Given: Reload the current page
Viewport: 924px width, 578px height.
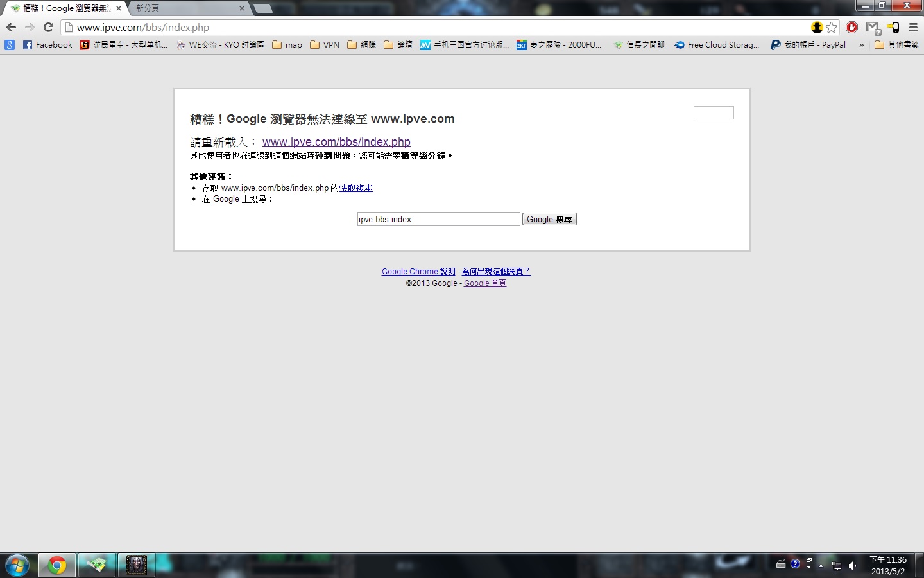Looking at the screenshot, I should click(x=48, y=27).
